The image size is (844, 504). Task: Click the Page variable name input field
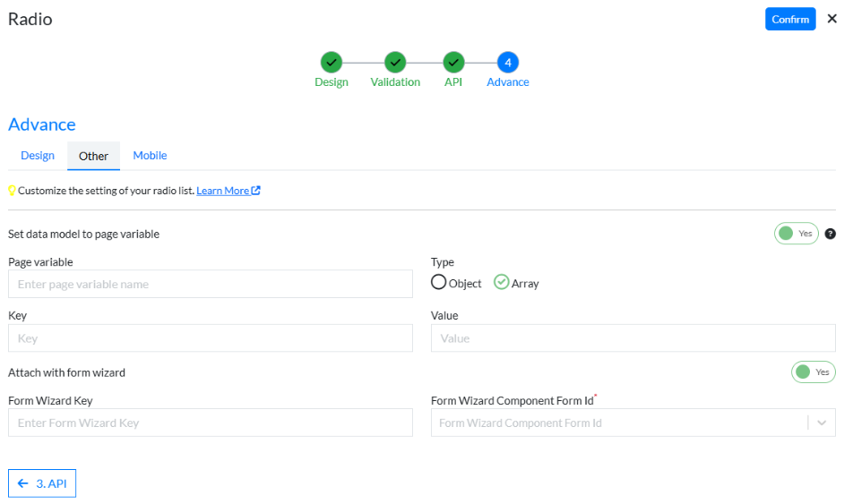coord(211,284)
